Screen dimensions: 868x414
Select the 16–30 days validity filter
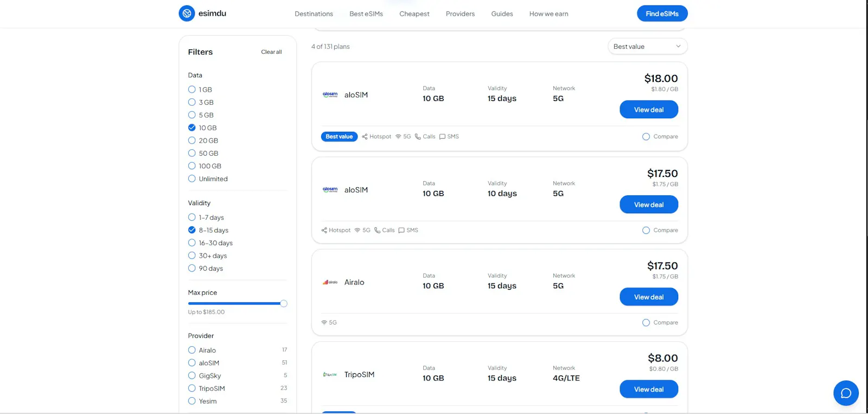pos(192,243)
